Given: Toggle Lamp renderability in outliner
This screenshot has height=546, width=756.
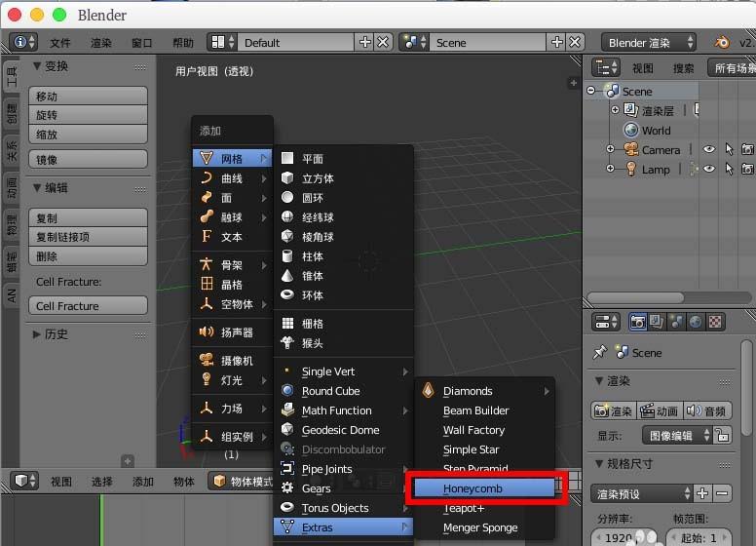Looking at the screenshot, I should (x=747, y=169).
